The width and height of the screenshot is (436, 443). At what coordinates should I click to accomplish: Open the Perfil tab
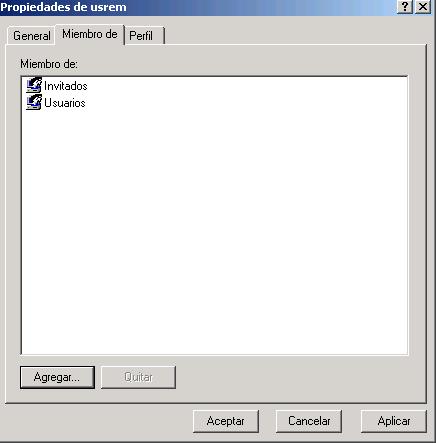[x=144, y=36]
